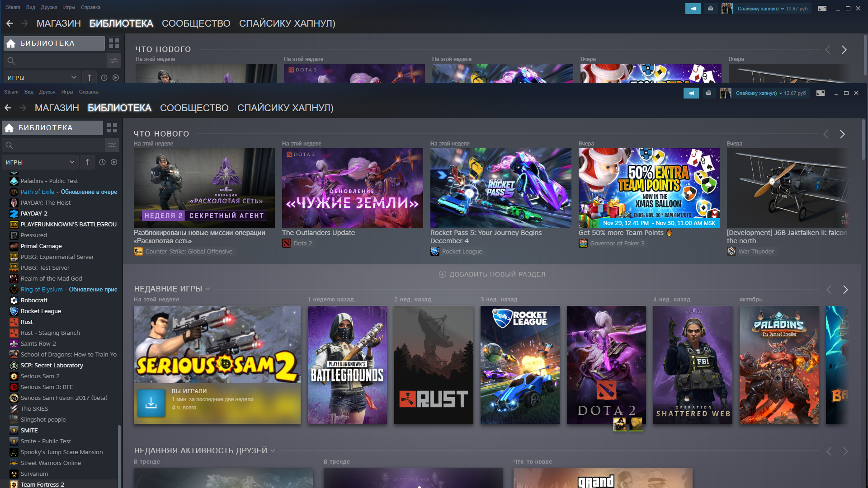Open the Rust recent game cover
The height and width of the screenshot is (488, 868).
[434, 365]
